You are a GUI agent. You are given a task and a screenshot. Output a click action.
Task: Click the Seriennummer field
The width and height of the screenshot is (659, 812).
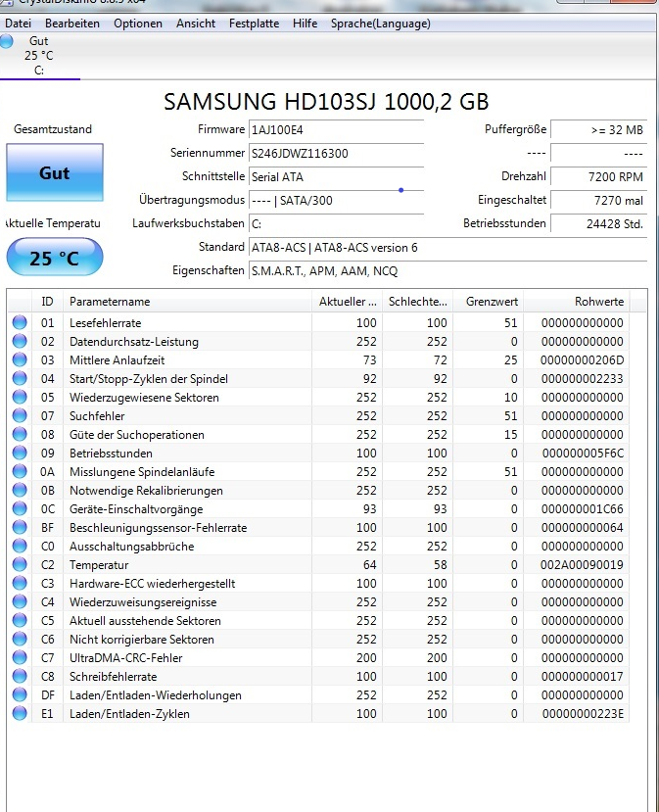[x=337, y=153]
